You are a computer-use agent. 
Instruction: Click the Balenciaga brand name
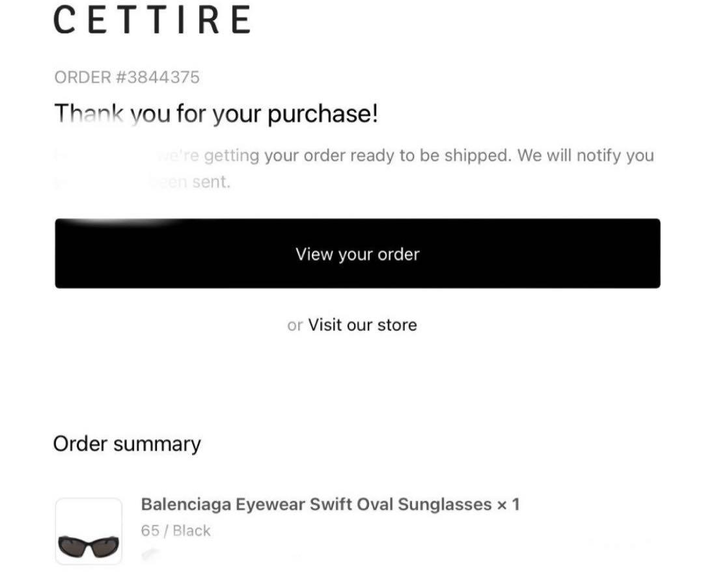click(x=186, y=505)
